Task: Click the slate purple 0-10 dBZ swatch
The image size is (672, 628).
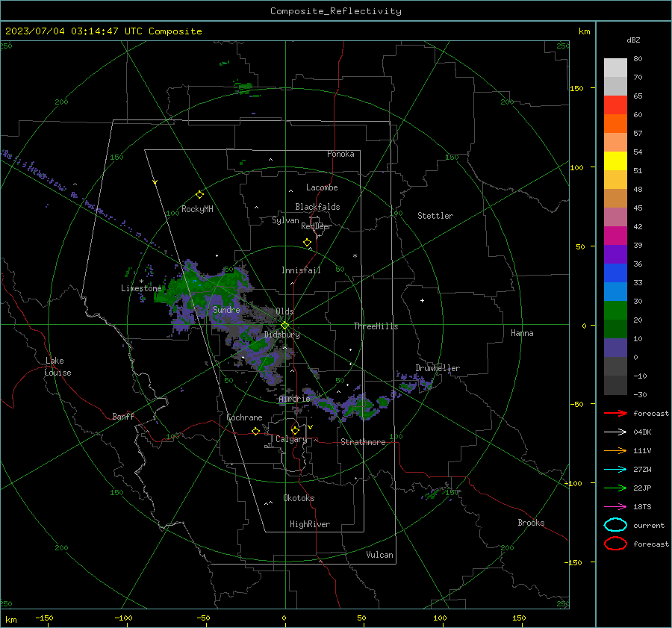Action: tap(615, 348)
